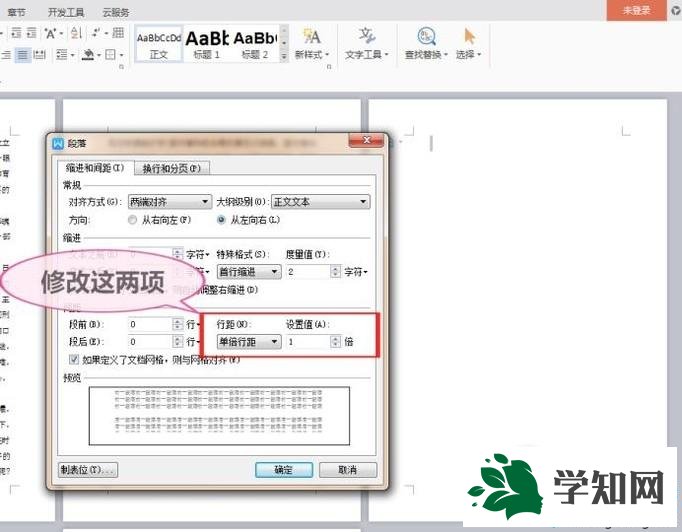Click the paragraph preview box
The width and height of the screenshot is (682, 532).
coord(219,416)
